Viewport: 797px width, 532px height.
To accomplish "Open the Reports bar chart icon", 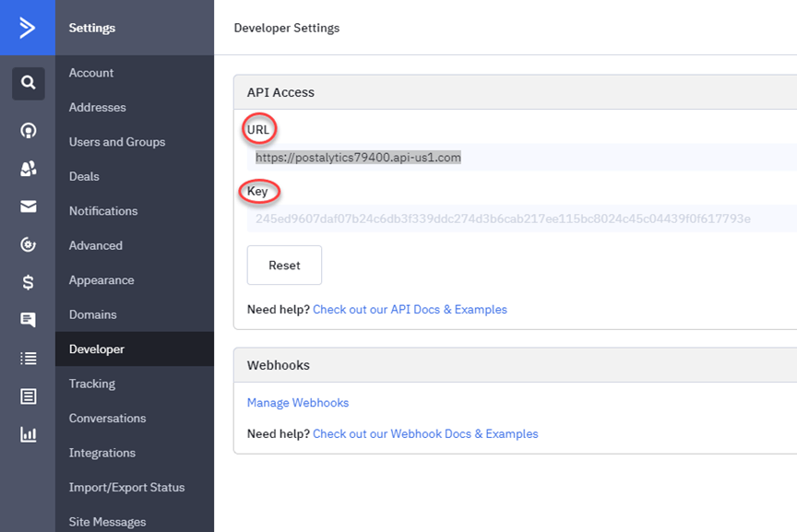I will click(29, 434).
